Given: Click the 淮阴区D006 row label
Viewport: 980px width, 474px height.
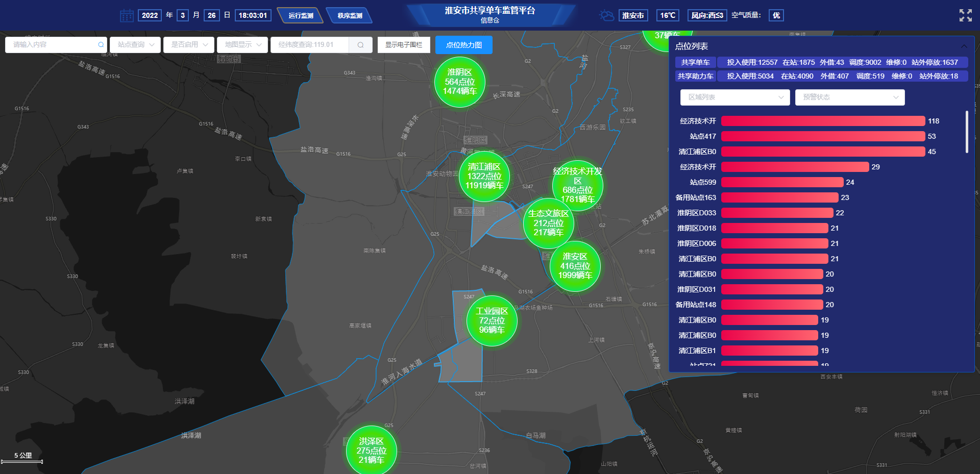Looking at the screenshot, I should tap(697, 243).
